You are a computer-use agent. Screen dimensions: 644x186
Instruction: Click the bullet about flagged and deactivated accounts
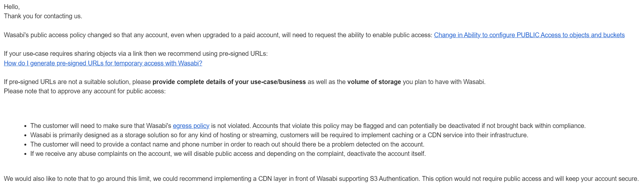click(308, 126)
